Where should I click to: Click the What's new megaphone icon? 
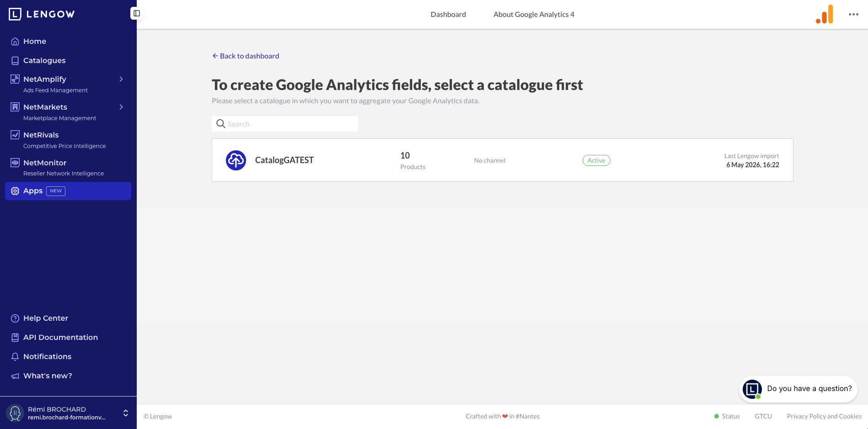(15, 376)
